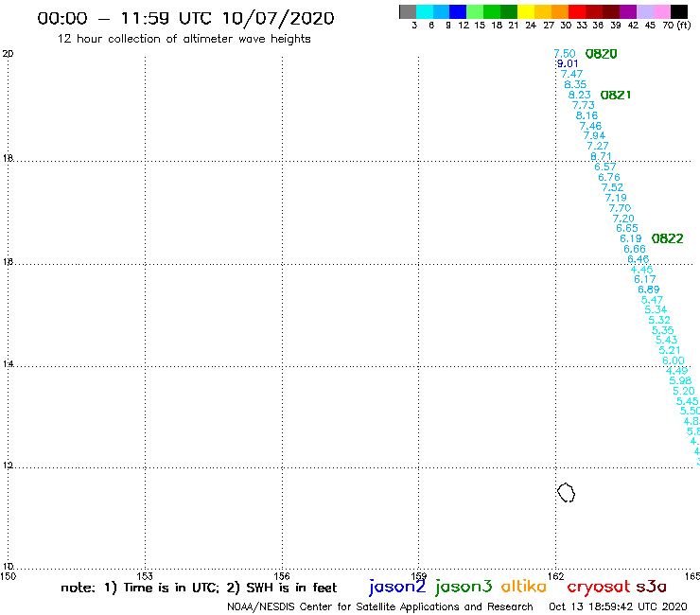This screenshot has height=615, width=700.
Task: Click the 5.21 wave height value
Action: coord(670,350)
